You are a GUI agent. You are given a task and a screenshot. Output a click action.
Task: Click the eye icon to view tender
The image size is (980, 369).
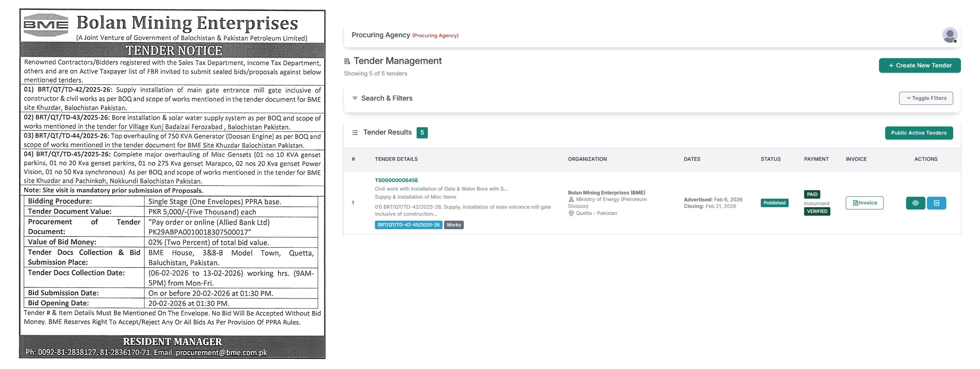click(x=915, y=203)
